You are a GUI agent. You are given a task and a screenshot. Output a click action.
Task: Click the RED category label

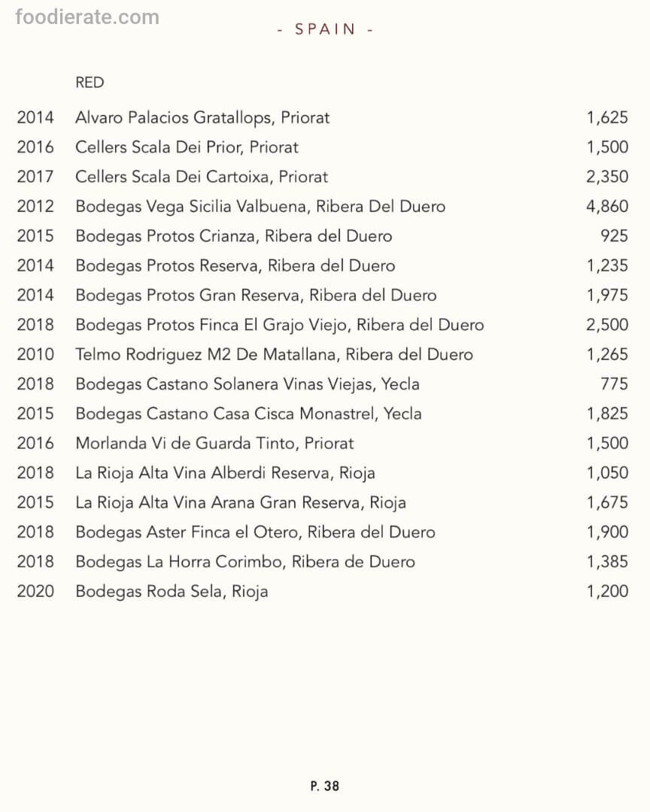90,83
